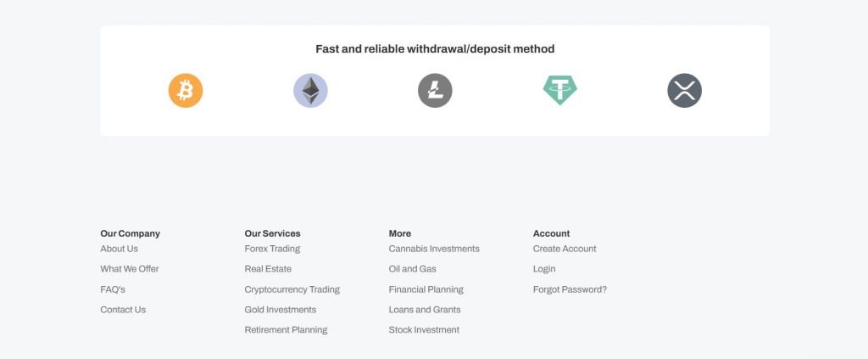868x359 pixels.
Task: Select Cryptocurrency Trading link
Action: coord(292,289)
